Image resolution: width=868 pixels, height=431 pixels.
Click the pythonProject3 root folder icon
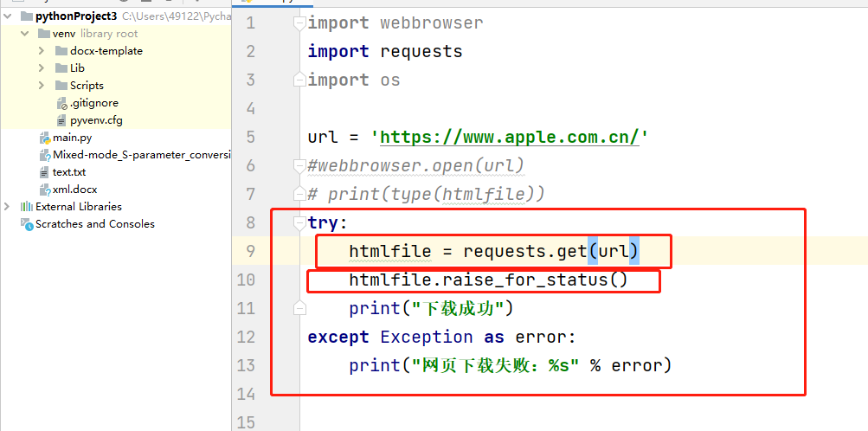[x=27, y=16]
